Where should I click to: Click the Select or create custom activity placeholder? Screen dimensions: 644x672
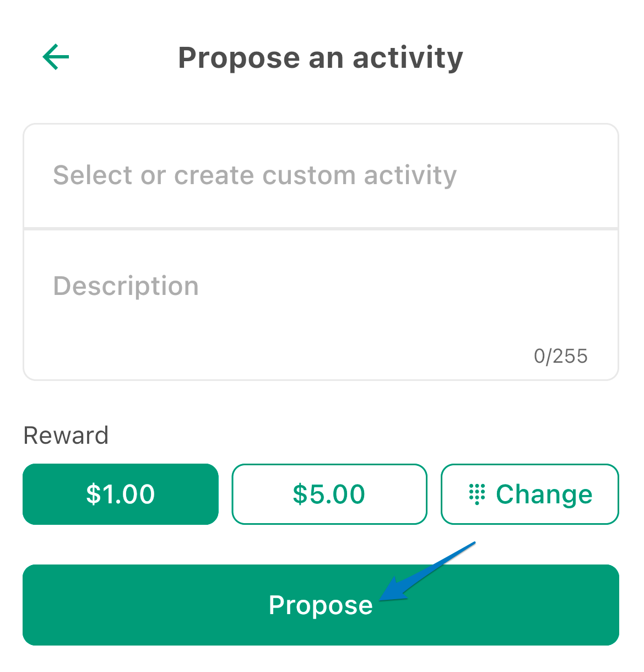tap(255, 176)
